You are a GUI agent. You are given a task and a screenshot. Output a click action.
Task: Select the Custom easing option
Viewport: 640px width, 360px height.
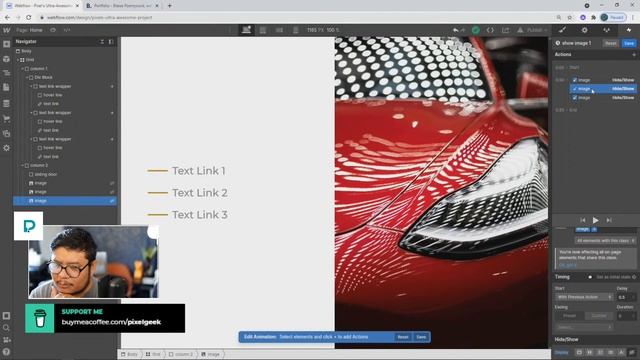click(598, 316)
